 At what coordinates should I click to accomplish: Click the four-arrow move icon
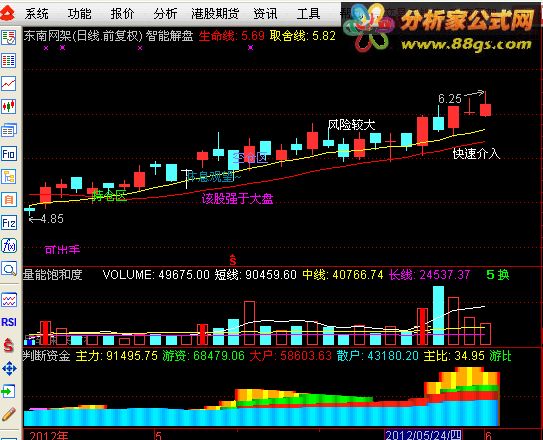point(9,369)
